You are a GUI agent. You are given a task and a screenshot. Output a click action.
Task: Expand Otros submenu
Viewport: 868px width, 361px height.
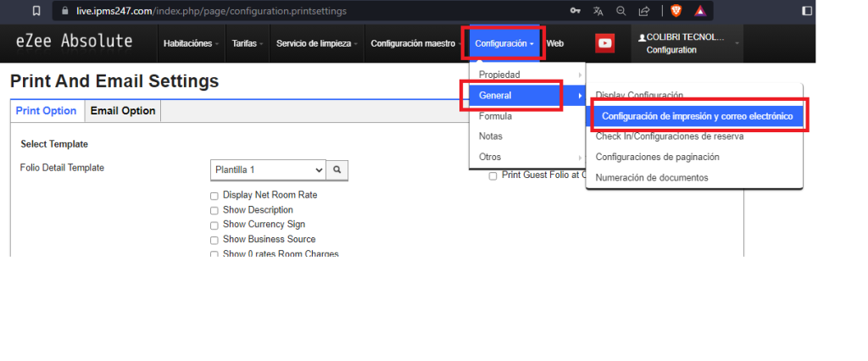pos(527,157)
